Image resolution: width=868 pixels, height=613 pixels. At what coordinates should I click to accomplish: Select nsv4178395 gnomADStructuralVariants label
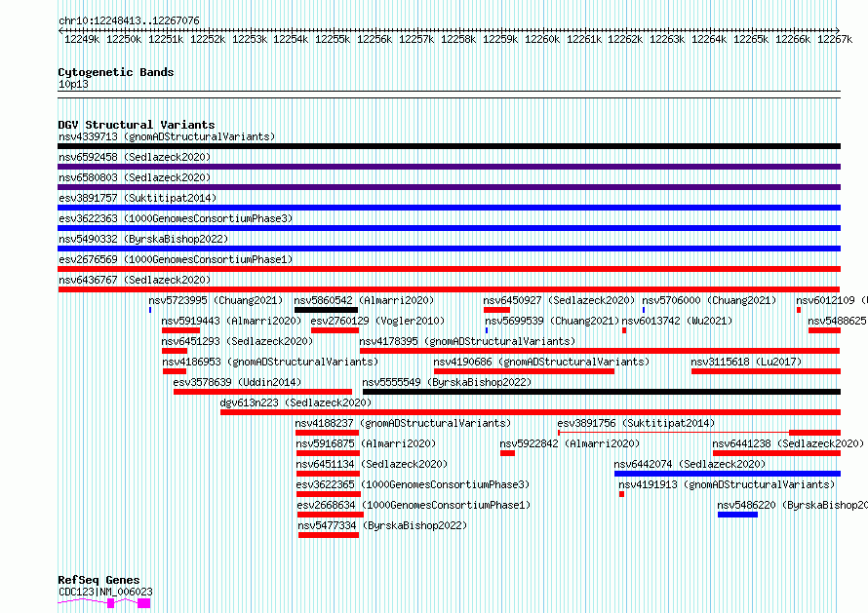click(x=467, y=341)
